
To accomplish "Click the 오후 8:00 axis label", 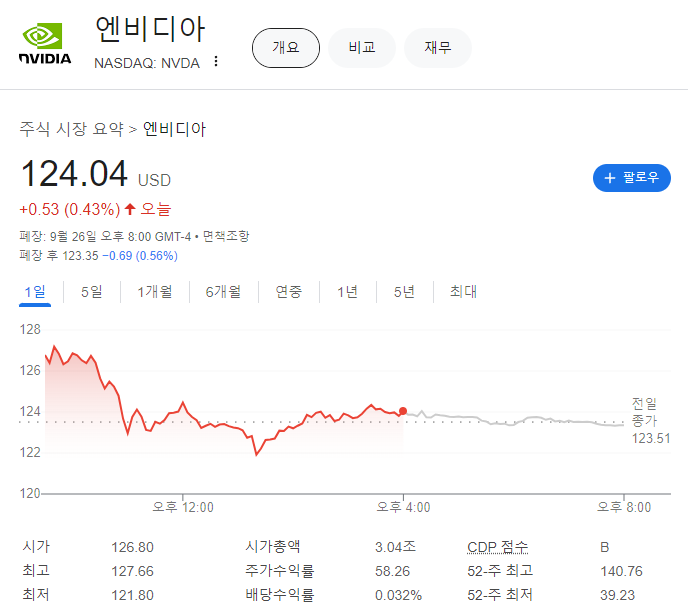I will pyautogui.click(x=624, y=507).
